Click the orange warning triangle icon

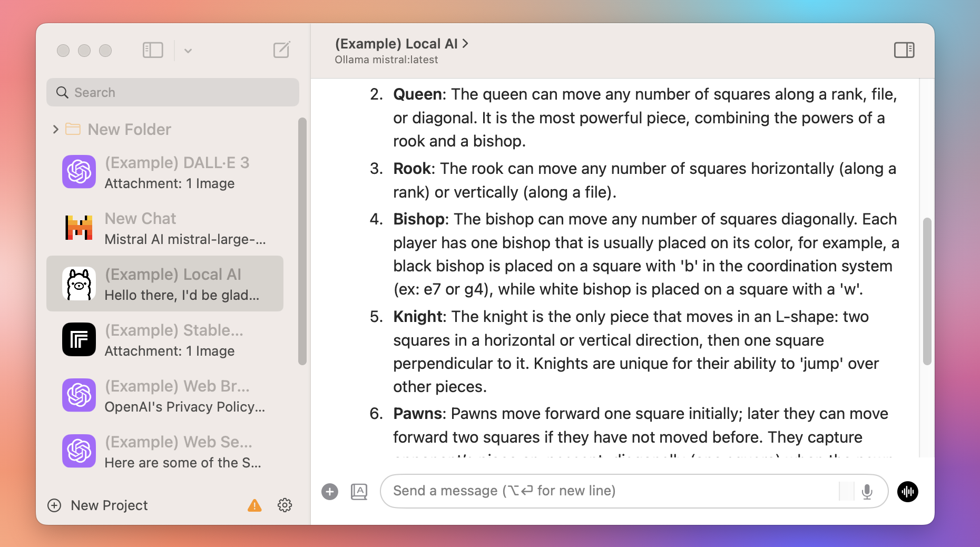click(x=254, y=505)
